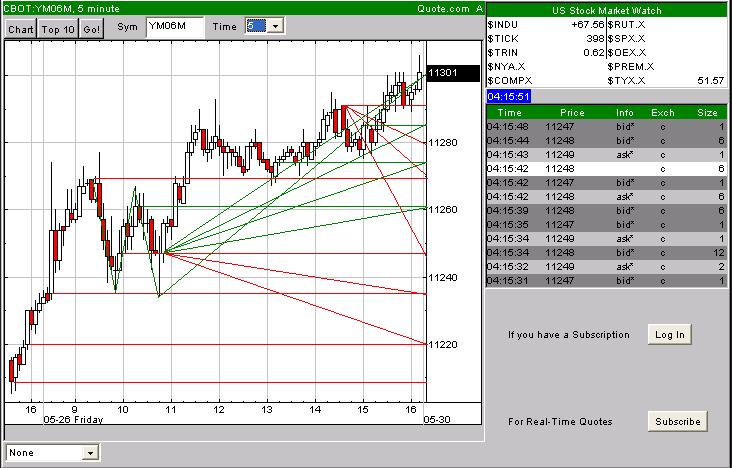Click the $TRIN market indicator
This screenshot has width=732, height=468.
pos(502,51)
